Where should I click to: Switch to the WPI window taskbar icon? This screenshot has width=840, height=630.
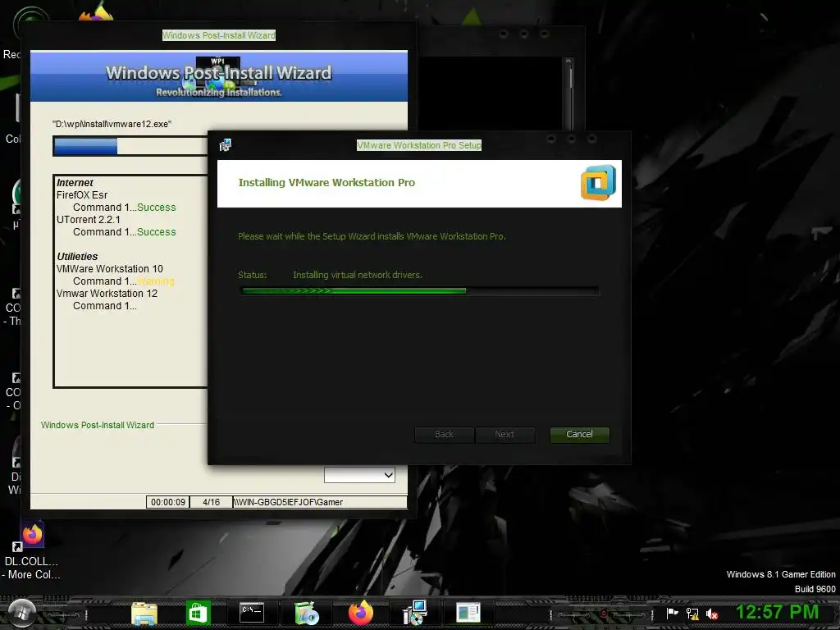468,612
